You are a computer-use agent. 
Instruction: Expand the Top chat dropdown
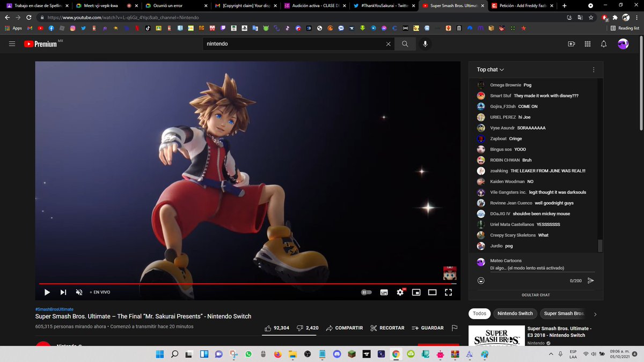[491, 70]
